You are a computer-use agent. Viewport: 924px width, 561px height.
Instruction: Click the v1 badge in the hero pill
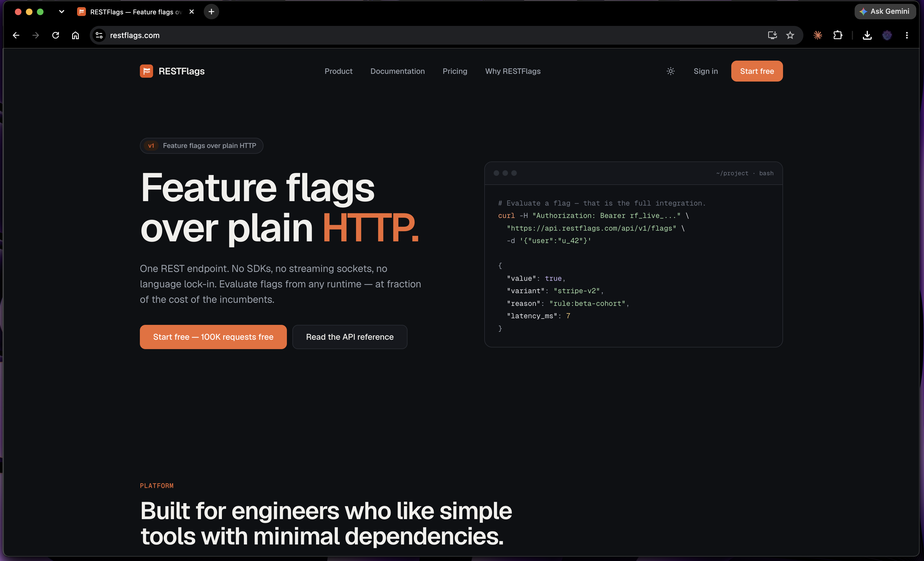pos(151,145)
